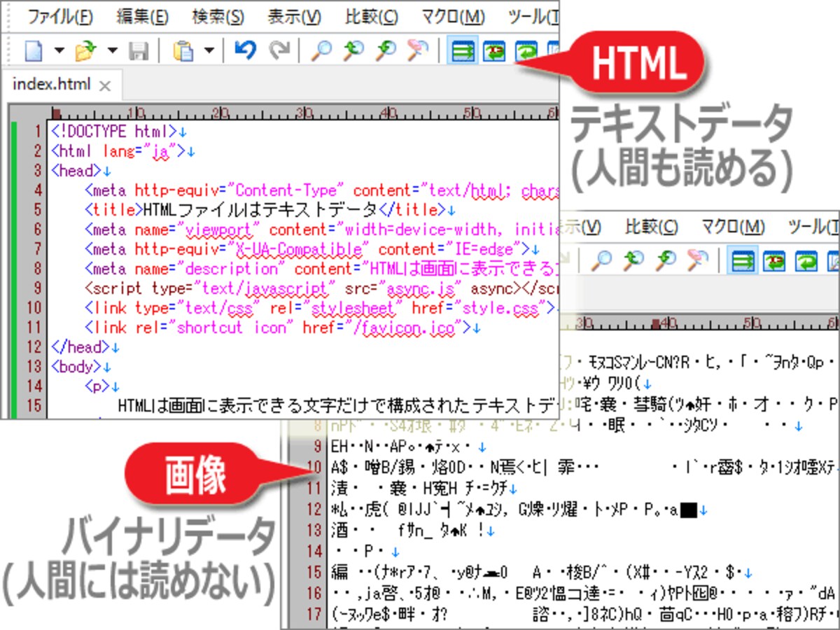Click green-arrow magnifier just before eraser, index.html window

pos(386,50)
